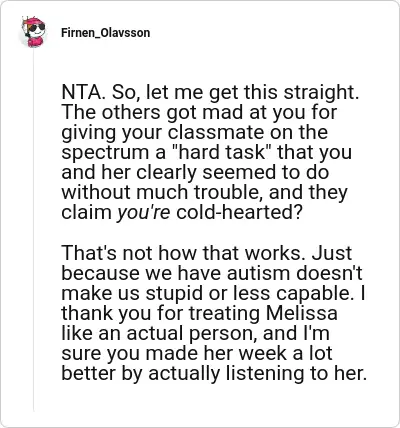
Task: Collapse comment using the vertical thread line
Action: (33, 230)
